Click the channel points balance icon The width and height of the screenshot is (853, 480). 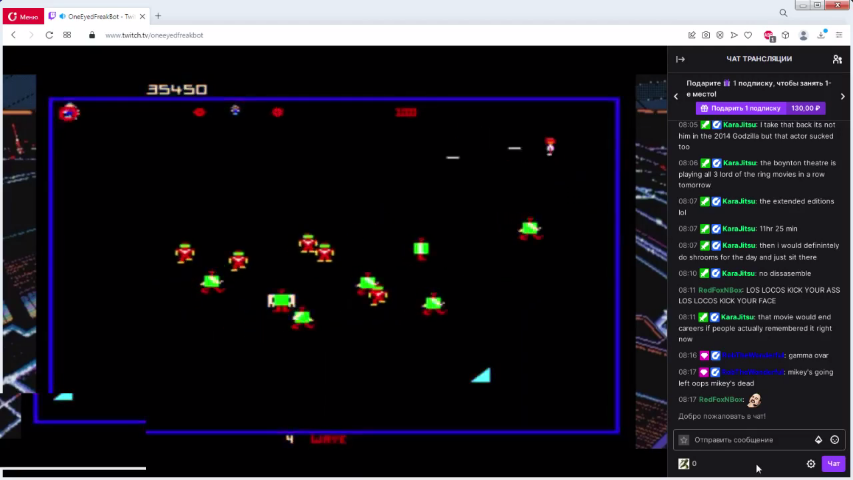pyautogui.click(x=684, y=464)
